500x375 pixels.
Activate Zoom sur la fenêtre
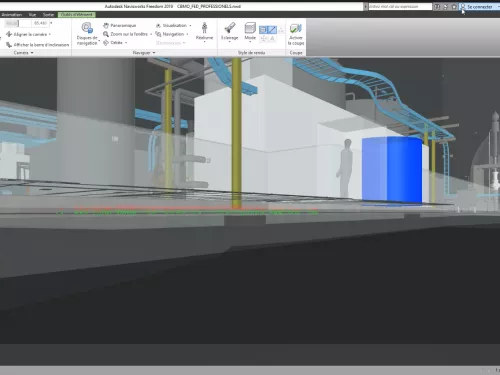point(125,34)
